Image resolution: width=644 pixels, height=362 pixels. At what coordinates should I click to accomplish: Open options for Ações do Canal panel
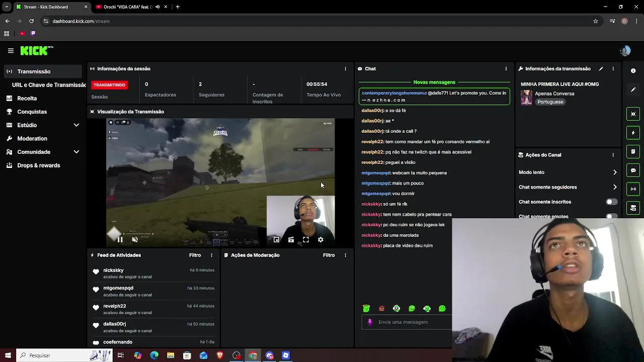point(613,155)
